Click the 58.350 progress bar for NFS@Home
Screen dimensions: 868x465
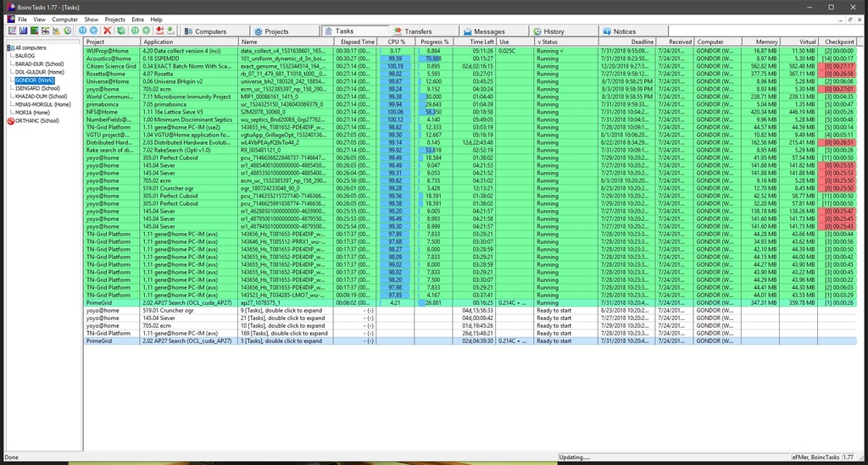pyautogui.click(x=434, y=113)
